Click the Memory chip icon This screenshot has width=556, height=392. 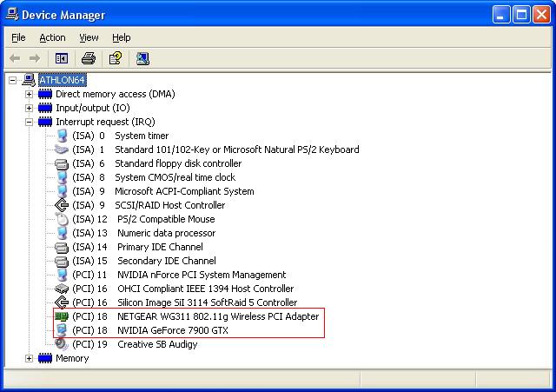tap(45, 358)
